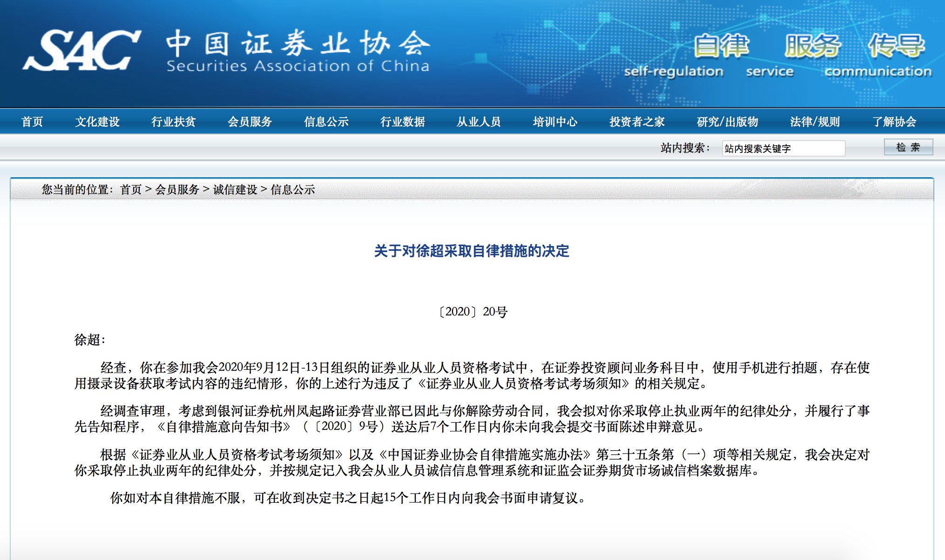Go to 信息公示 navigation item

click(326, 122)
